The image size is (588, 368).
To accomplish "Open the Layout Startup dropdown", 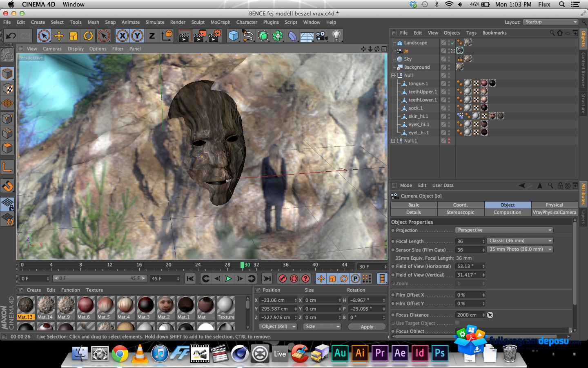I will click(x=550, y=22).
